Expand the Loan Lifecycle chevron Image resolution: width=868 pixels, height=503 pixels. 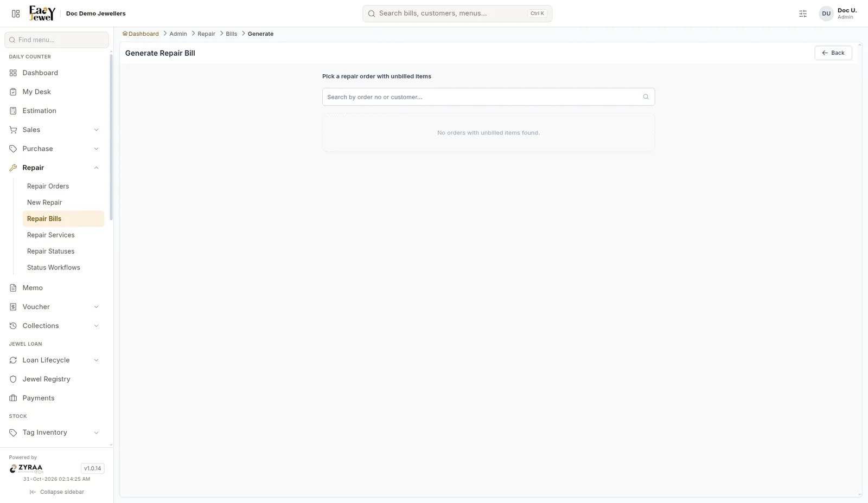click(x=96, y=360)
